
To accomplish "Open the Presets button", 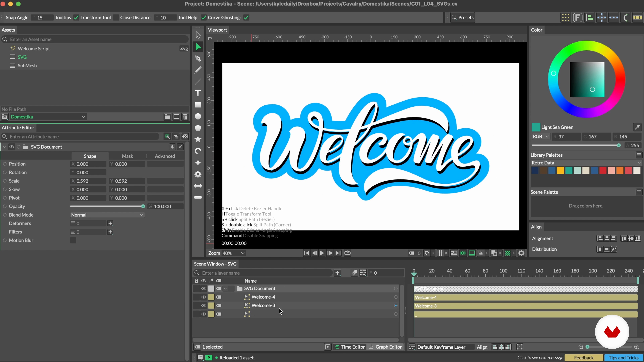I will click(x=463, y=17).
